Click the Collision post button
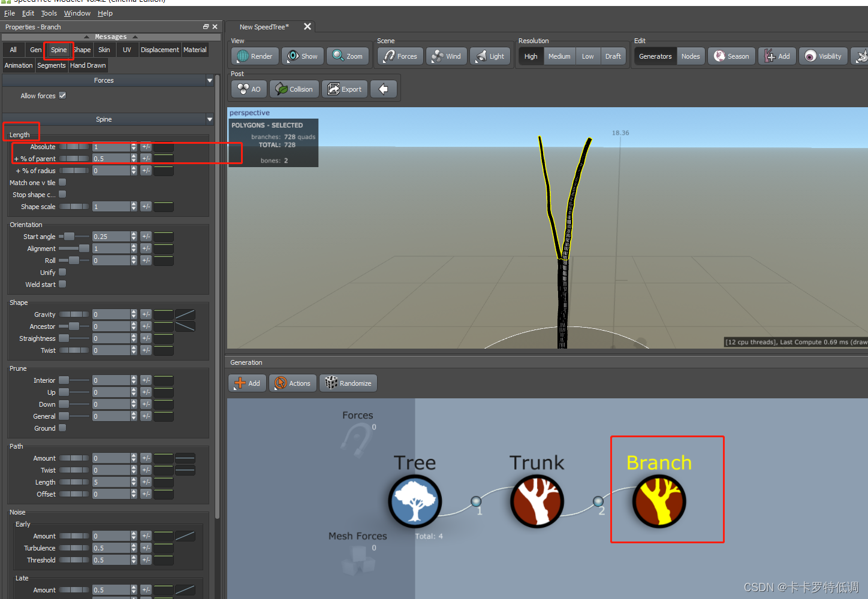Viewport: 868px width, 599px height. pyautogui.click(x=294, y=89)
